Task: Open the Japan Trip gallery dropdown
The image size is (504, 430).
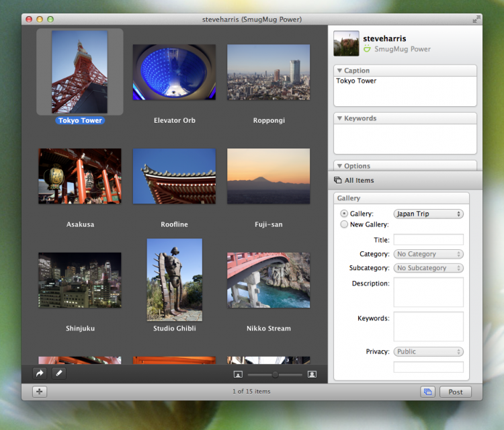Action: point(429,214)
